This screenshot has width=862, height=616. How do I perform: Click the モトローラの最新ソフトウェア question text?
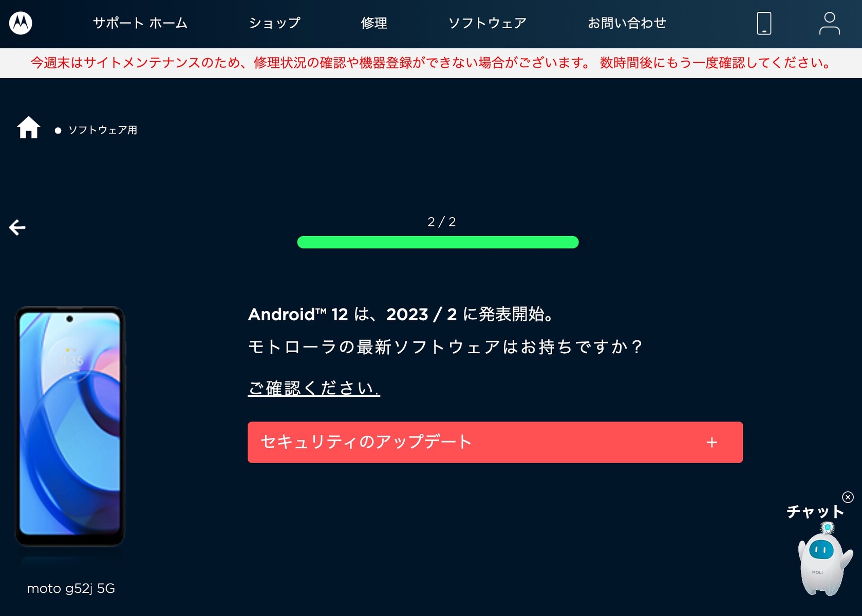click(x=446, y=347)
